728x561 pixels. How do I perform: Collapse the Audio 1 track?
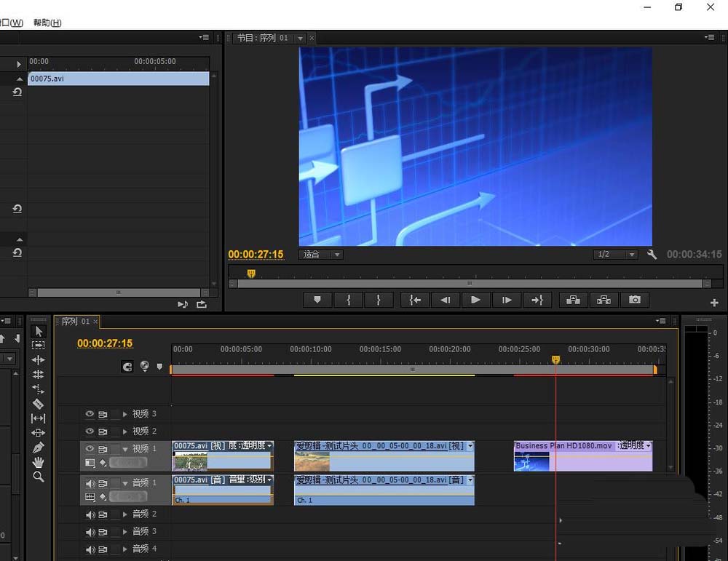(x=125, y=483)
